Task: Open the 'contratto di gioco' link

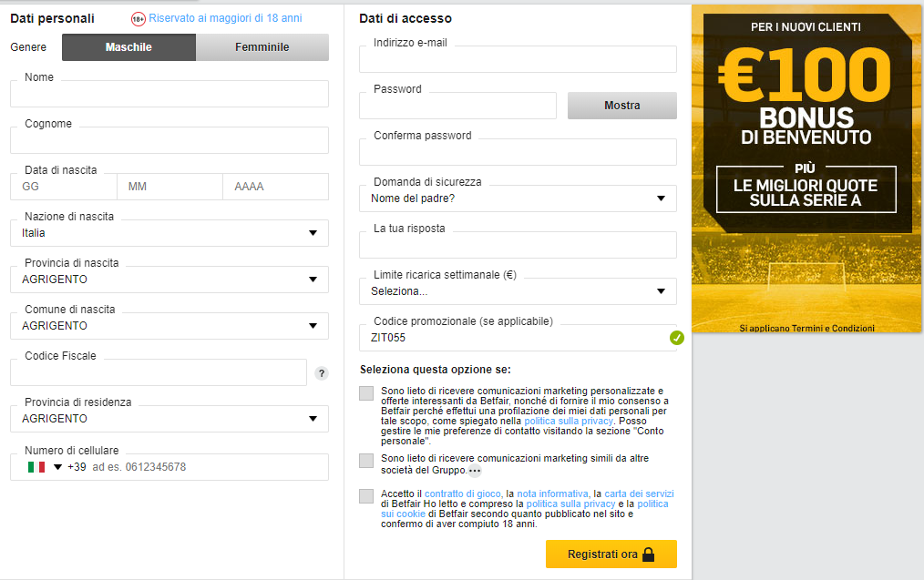Action: [x=463, y=494]
